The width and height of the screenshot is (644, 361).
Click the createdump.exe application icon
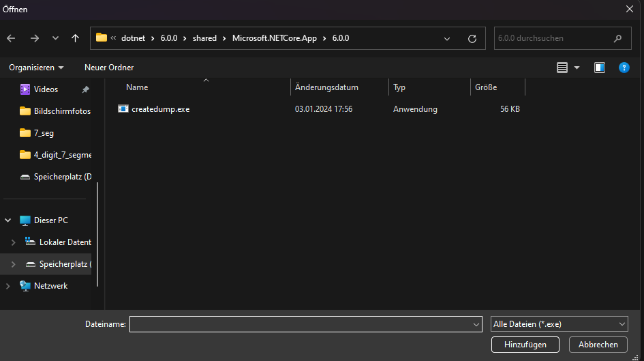[123, 109]
